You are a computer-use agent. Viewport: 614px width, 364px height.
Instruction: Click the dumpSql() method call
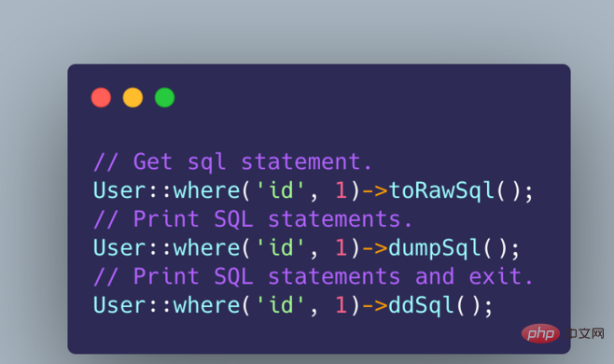tap(454, 248)
